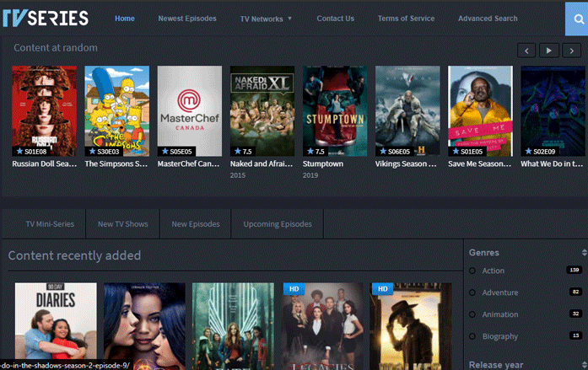This screenshot has height=370, width=588.
Task: Click HD badge on Walker poster
Action: pyautogui.click(x=382, y=289)
